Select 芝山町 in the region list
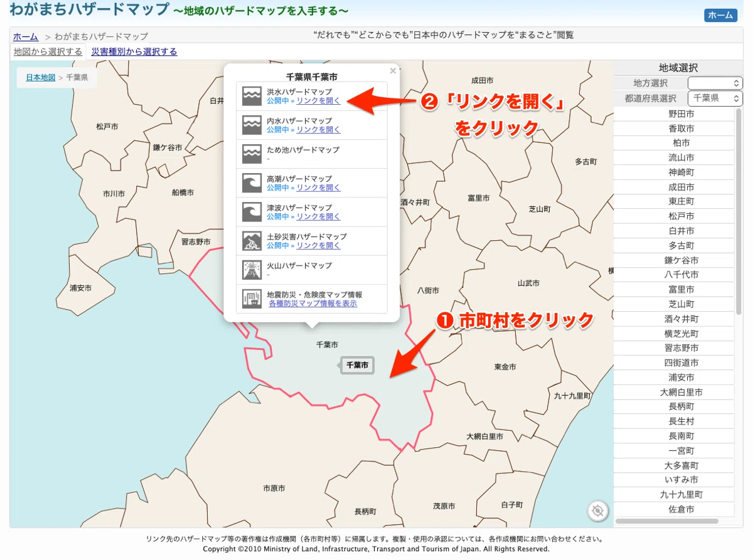Image resolution: width=753 pixels, height=560 pixels. click(x=674, y=304)
